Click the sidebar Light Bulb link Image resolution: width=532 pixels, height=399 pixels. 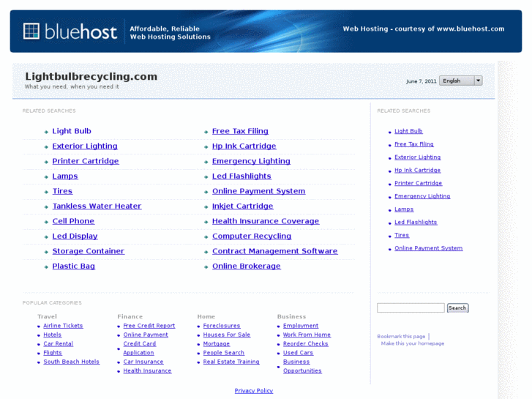click(408, 131)
